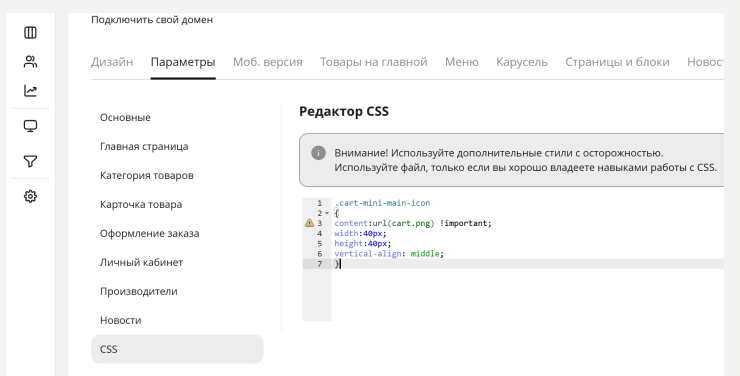Open the settings gear icon in sidebar

coord(30,196)
